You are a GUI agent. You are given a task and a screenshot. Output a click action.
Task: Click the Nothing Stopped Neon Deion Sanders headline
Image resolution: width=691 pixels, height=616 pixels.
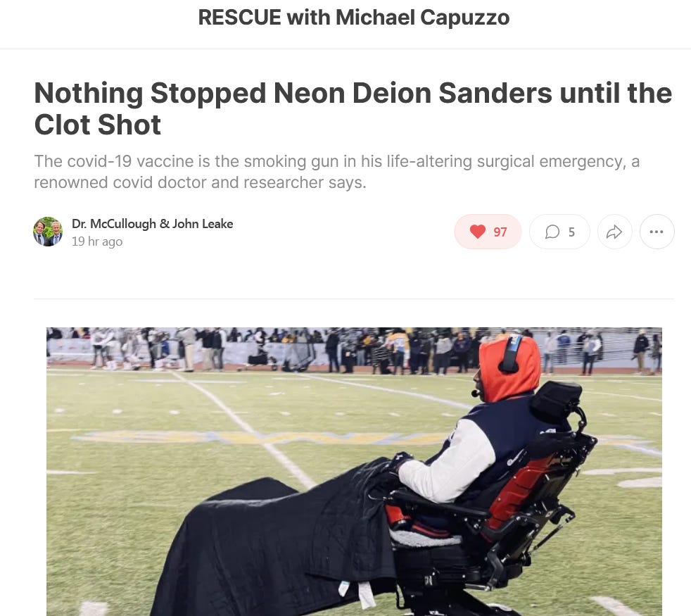[353, 108]
